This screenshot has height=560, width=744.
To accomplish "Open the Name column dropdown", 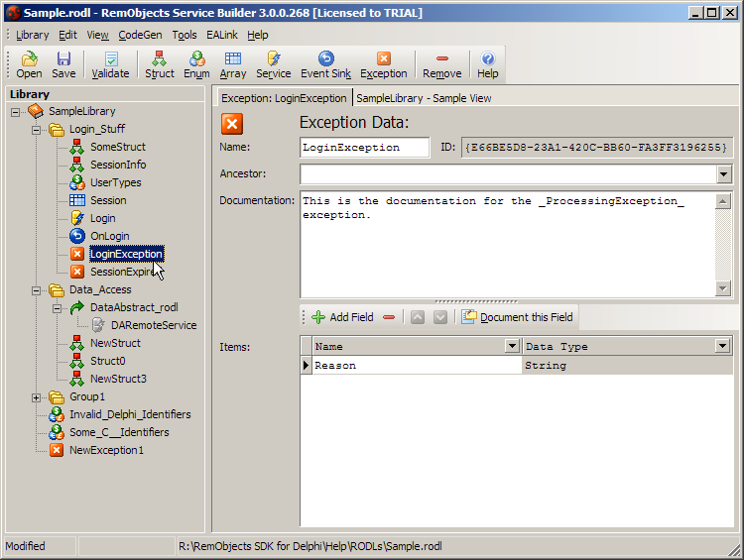I will [512, 346].
